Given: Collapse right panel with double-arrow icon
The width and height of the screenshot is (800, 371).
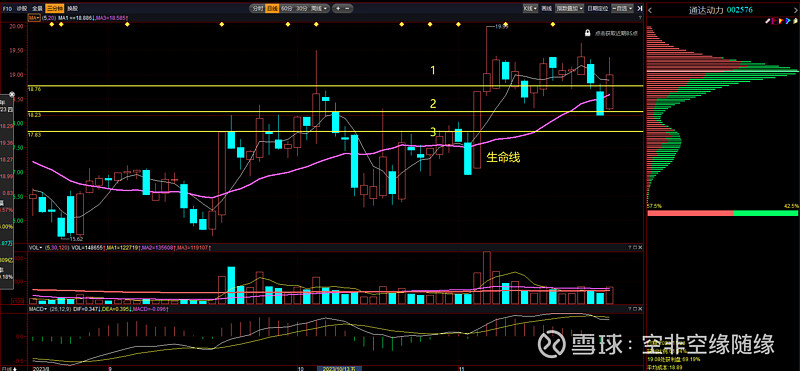Looking at the screenshot, I should (x=639, y=9).
